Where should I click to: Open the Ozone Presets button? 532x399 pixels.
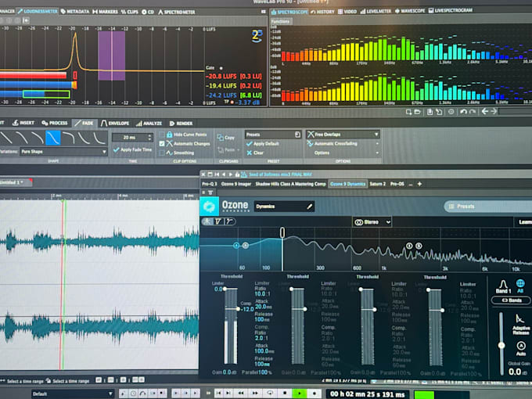pyautogui.click(x=488, y=207)
